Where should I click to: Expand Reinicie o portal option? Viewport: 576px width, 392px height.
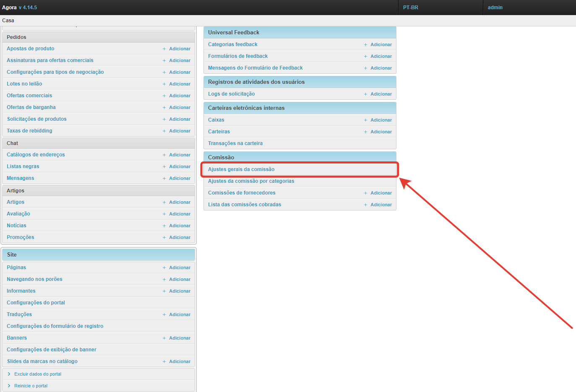point(31,386)
